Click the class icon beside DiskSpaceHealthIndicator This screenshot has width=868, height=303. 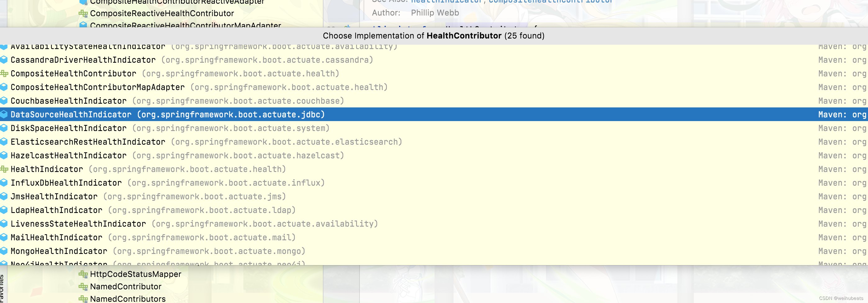[4, 128]
